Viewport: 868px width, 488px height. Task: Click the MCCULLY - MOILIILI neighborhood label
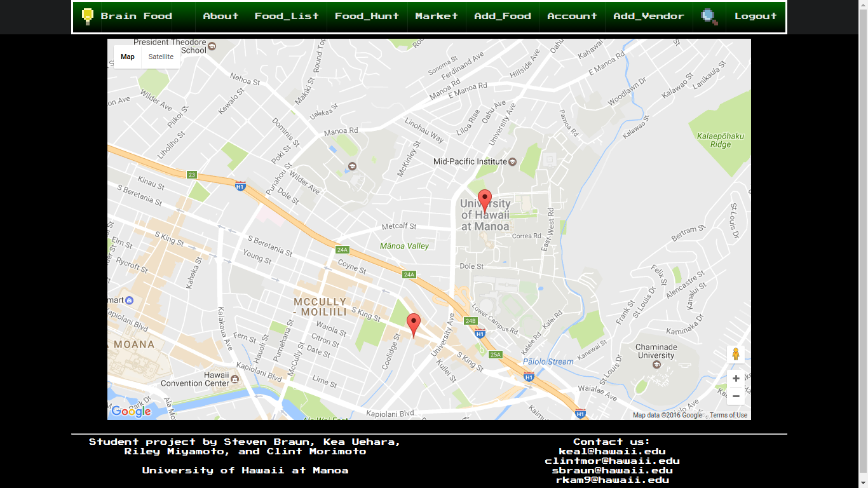(320, 307)
